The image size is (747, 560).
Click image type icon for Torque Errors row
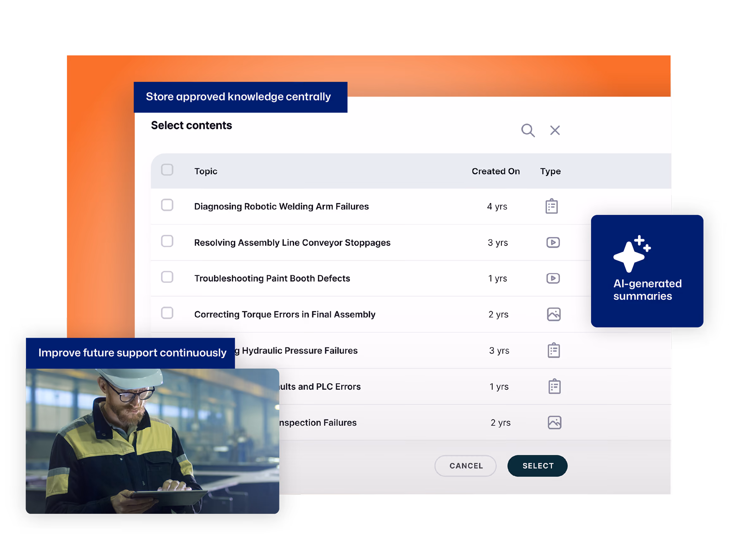[x=553, y=314]
